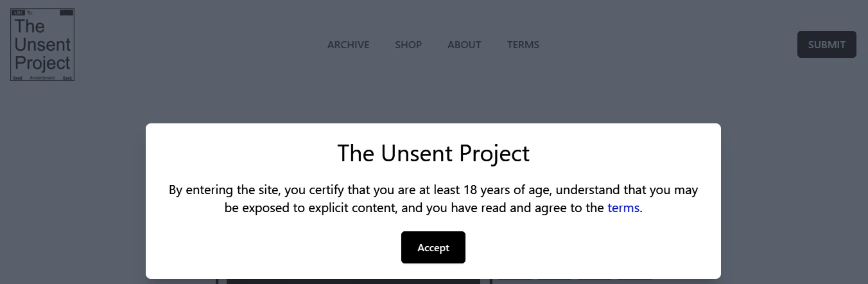Click the dialog heading "The Unsent Project"
This screenshot has width=868, height=284.
pyautogui.click(x=433, y=153)
